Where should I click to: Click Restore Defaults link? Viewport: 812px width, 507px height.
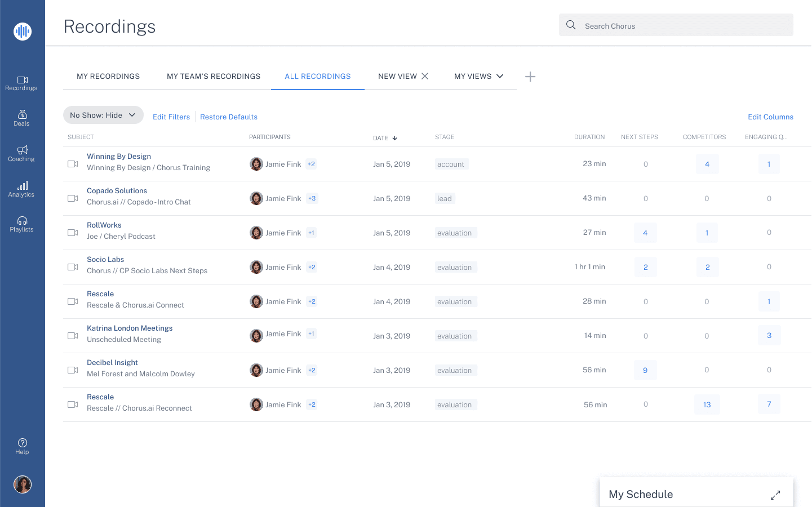pyautogui.click(x=229, y=117)
